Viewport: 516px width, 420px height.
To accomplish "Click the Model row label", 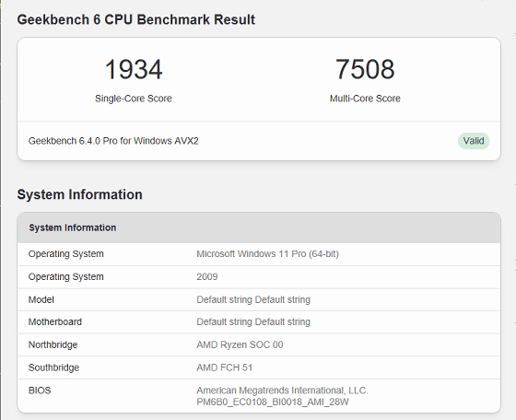I will coord(41,299).
